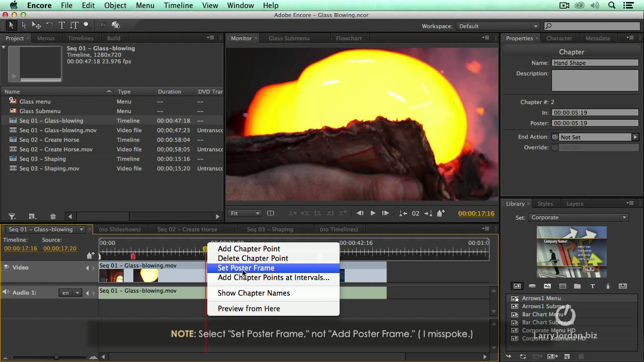Image resolution: width=644 pixels, height=362 pixels.
Task: Switch to the Flowchart tab
Action: 349,38
